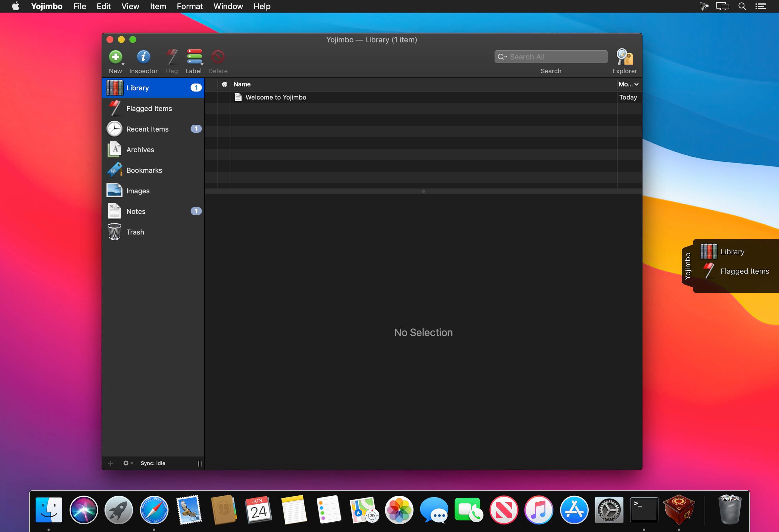Screen dimensions: 779x532
Task: Click the flag status column header
Action: click(x=224, y=84)
